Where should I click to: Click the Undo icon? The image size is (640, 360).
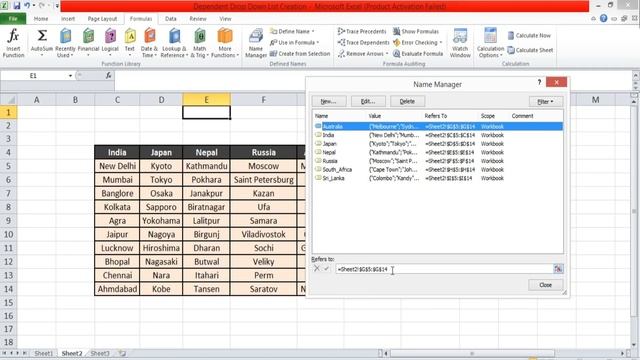27,6
